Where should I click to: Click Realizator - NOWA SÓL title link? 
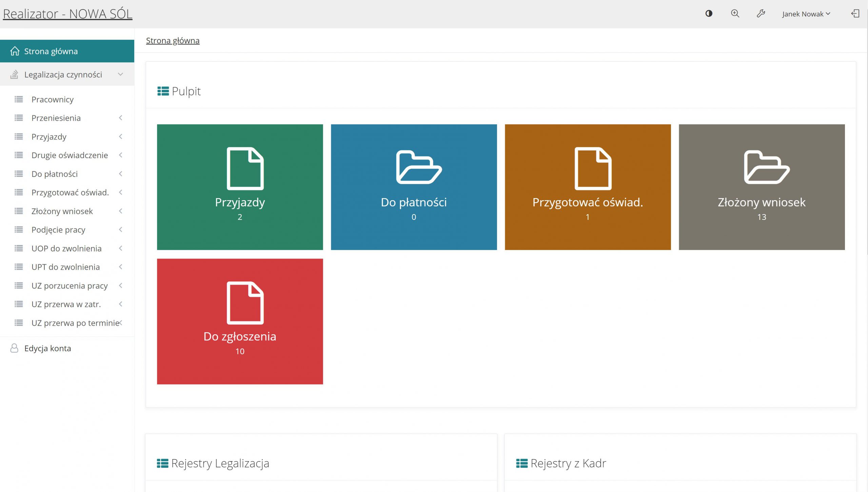(67, 14)
